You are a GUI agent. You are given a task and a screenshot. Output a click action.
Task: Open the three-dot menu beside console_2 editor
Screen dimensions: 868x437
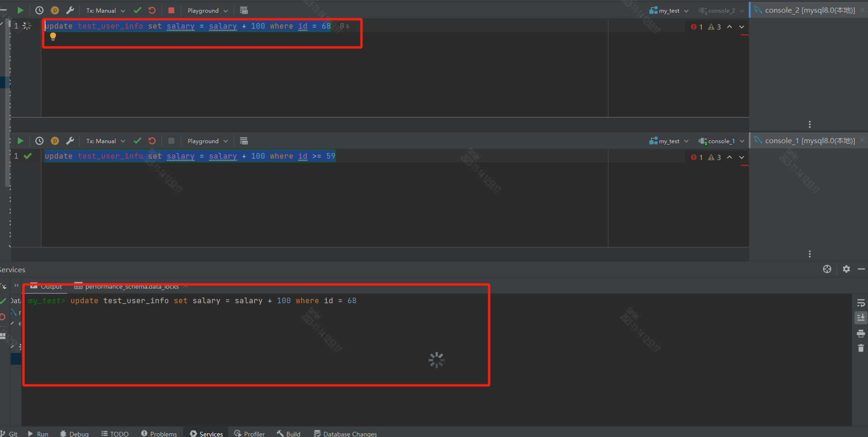pyautogui.click(x=810, y=124)
